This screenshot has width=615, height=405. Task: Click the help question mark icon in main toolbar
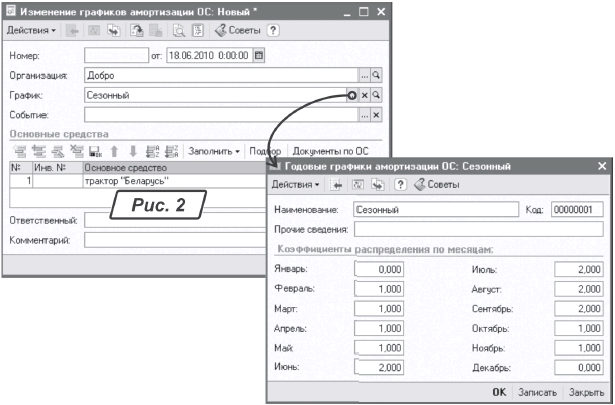273,30
